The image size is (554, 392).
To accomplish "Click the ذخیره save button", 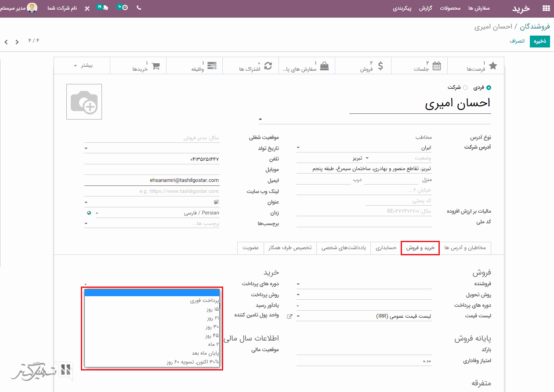I will (x=540, y=41).
